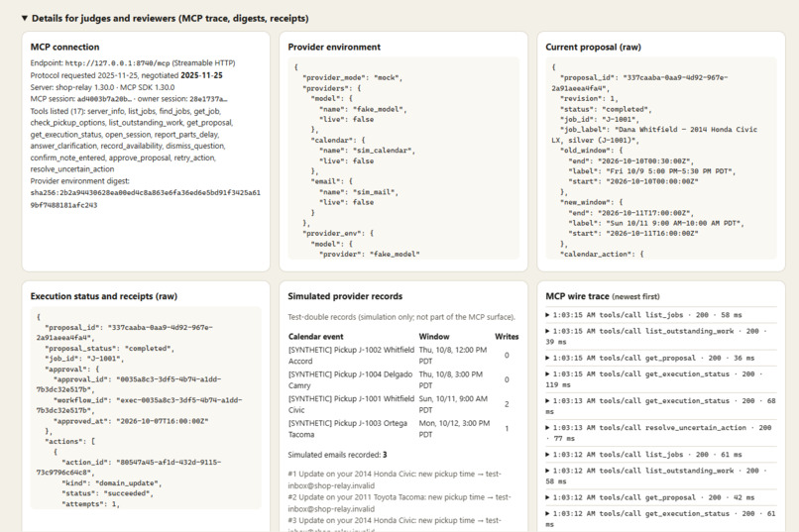
Task: Click the Current proposal (raw) heading
Action: click(x=593, y=47)
